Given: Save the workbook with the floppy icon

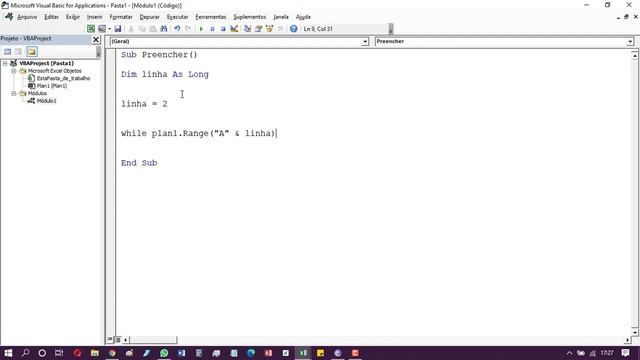Looking at the screenshot, I should click(118, 29).
